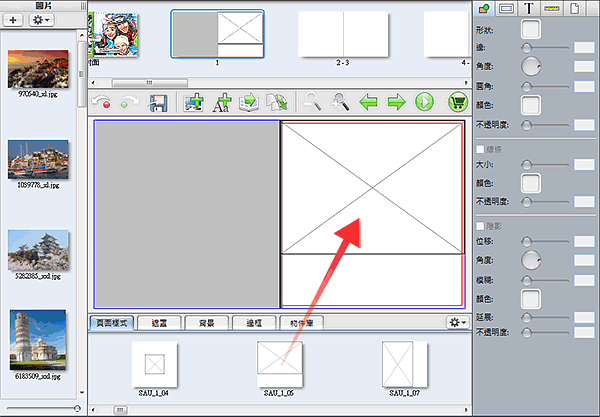Image resolution: width=600 pixels, height=417 pixels.
Task: Click the add image icon
Action: pyautogui.click(x=194, y=103)
